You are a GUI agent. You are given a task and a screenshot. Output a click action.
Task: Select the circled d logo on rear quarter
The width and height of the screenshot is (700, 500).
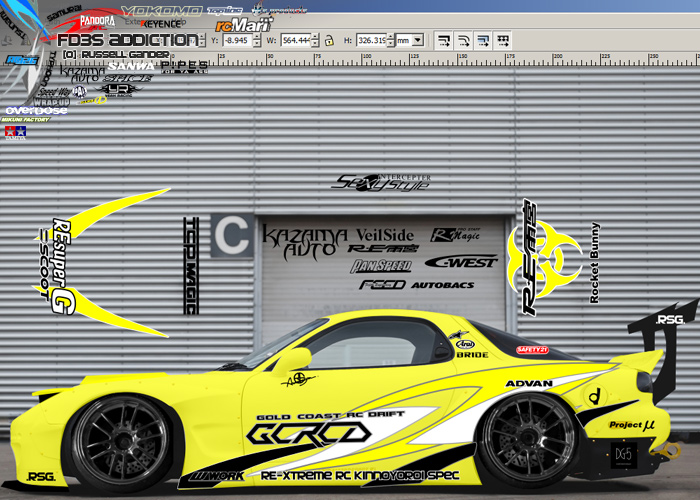595,396
